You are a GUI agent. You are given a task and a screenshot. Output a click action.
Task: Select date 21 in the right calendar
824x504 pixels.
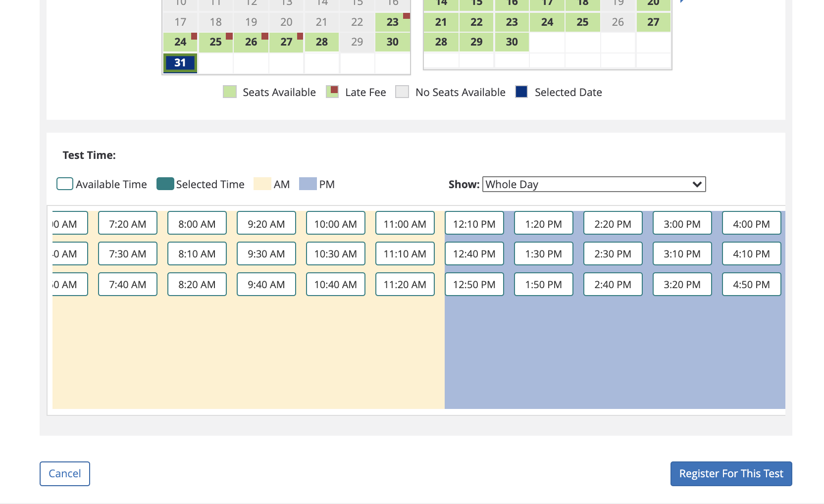coord(441,22)
